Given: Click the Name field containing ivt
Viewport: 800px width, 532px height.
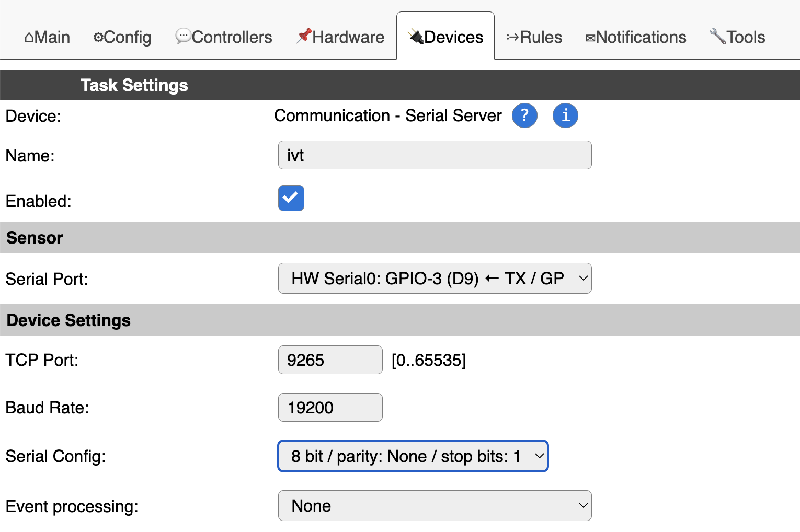Looking at the screenshot, I should tap(435, 155).
